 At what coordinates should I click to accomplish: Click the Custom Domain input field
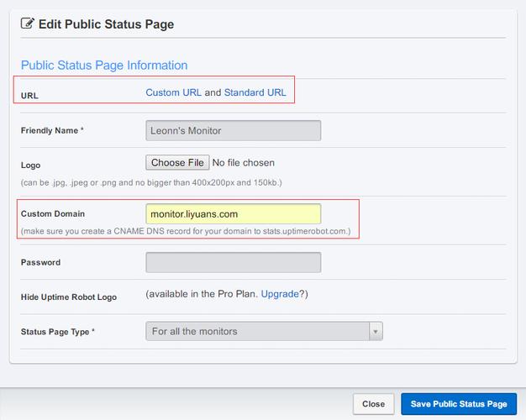click(233, 213)
